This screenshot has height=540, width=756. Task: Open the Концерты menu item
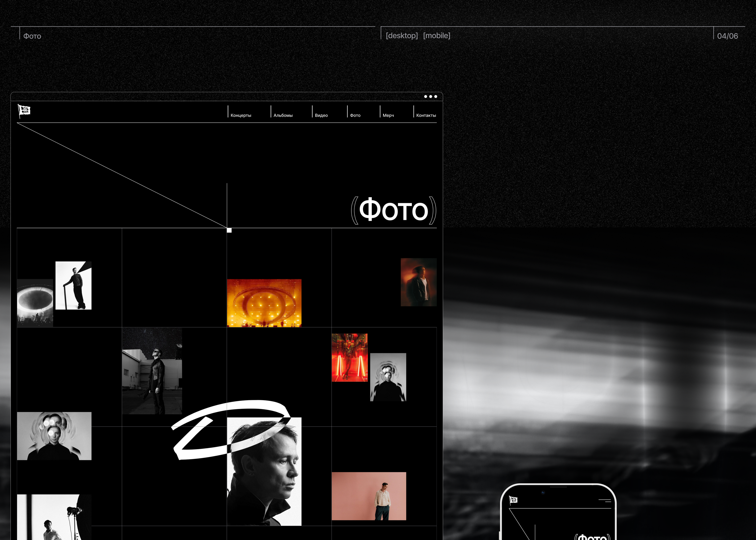point(241,115)
